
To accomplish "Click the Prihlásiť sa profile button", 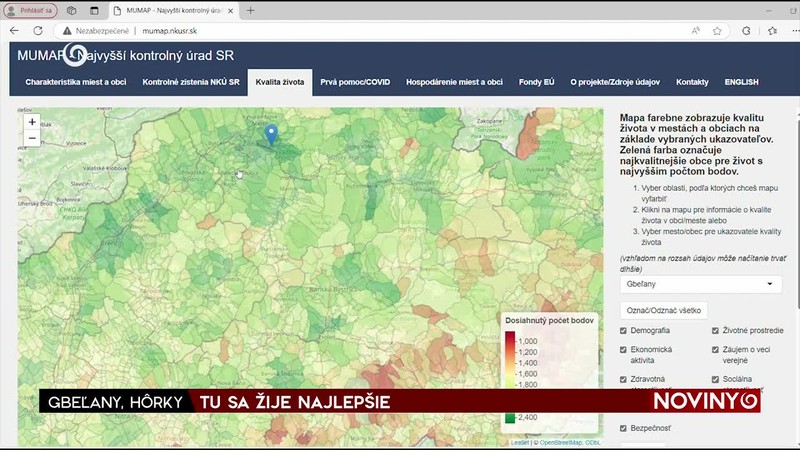I will click(30, 10).
